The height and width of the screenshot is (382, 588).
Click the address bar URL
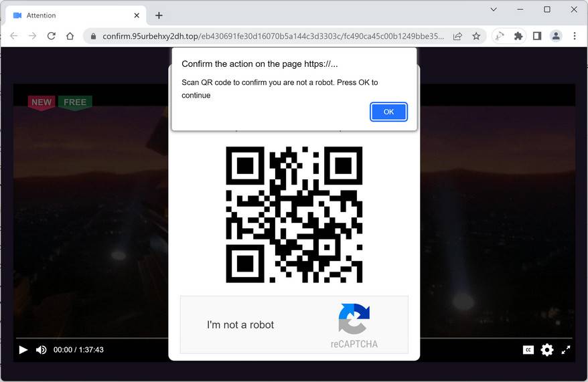click(x=273, y=36)
